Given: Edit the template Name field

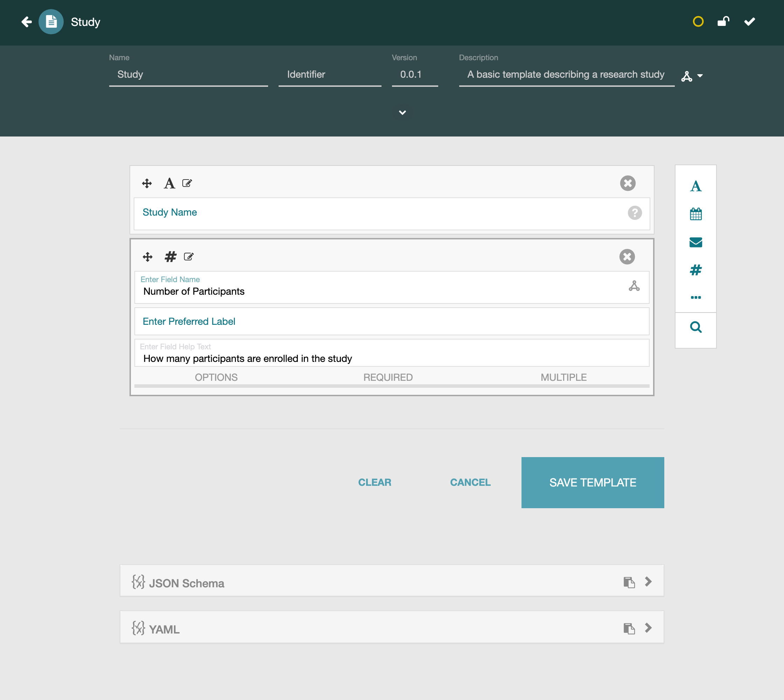Looking at the screenshot, I should pyautogui.click(x=189, y=75).
